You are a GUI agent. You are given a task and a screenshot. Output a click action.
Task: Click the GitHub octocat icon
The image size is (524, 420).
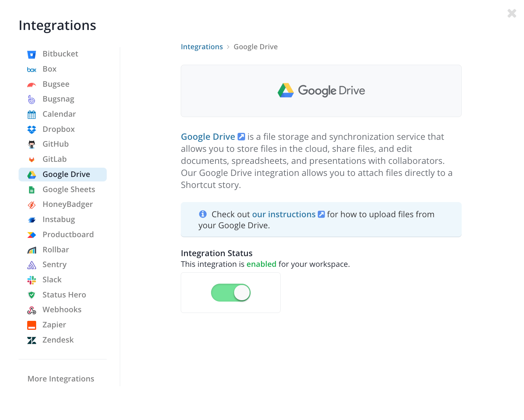pyautogui.click(x=31, y=144)
